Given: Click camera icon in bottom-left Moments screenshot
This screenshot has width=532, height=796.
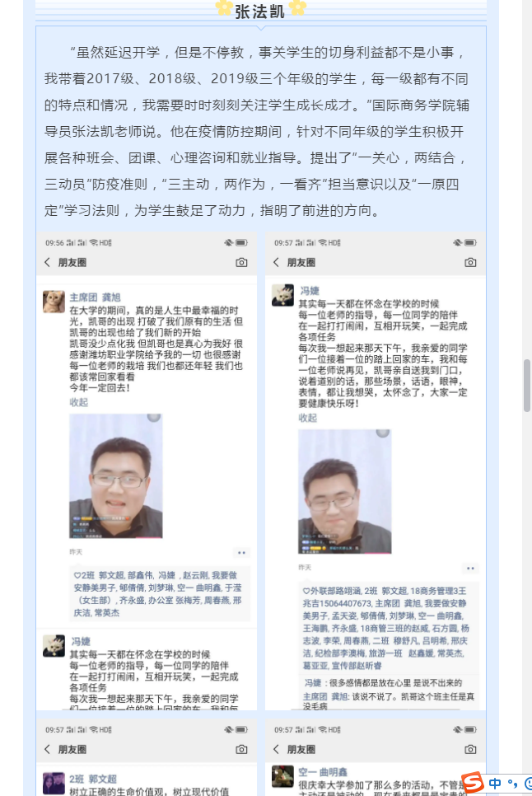Looking at the screenshot, I should [x=241, y=749].
